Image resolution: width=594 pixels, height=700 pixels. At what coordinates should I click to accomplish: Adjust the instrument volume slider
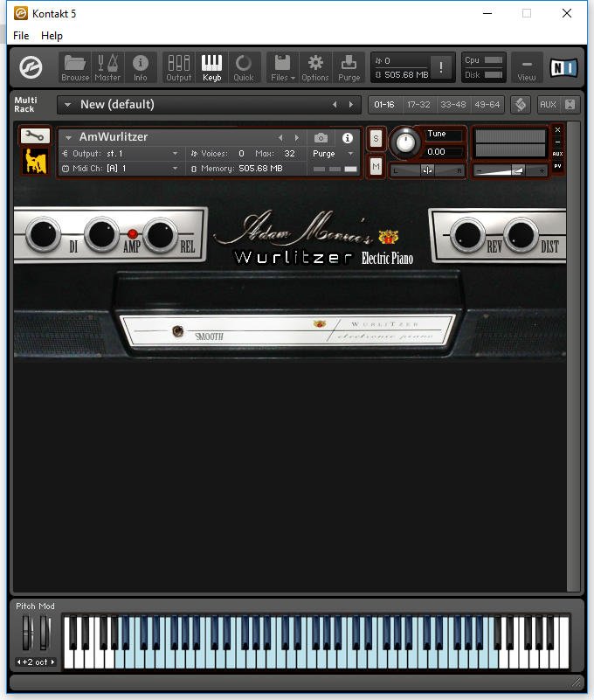[x=510, y=170]
